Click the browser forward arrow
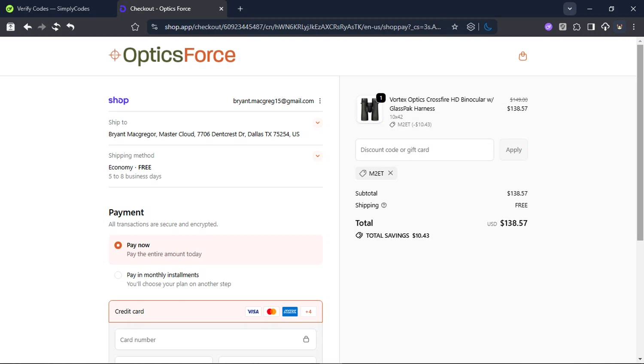Screen dimensions: 644x364 click(x=42, y=27)
